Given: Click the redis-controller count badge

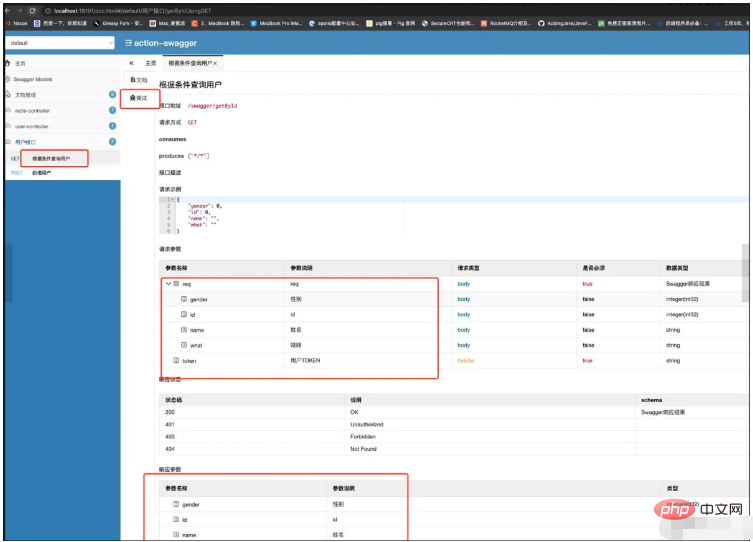Looking at the screenshot, I should click(x=112, y=110).
